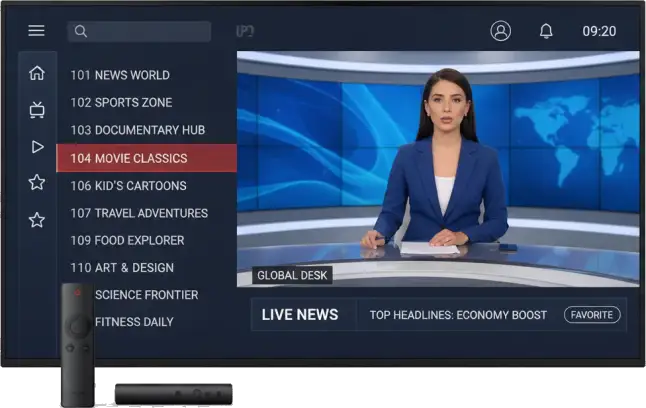Open the hamburger menu
The width and height of the screenshot is (646, 408).
(x=36, y=30)
